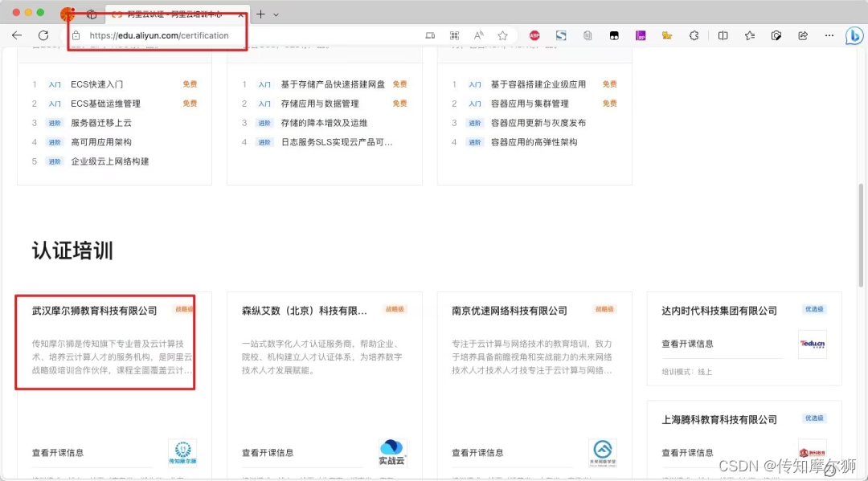Expand the tab search chevron
Viewport: 868px width, 481px height.
[276, 15]
